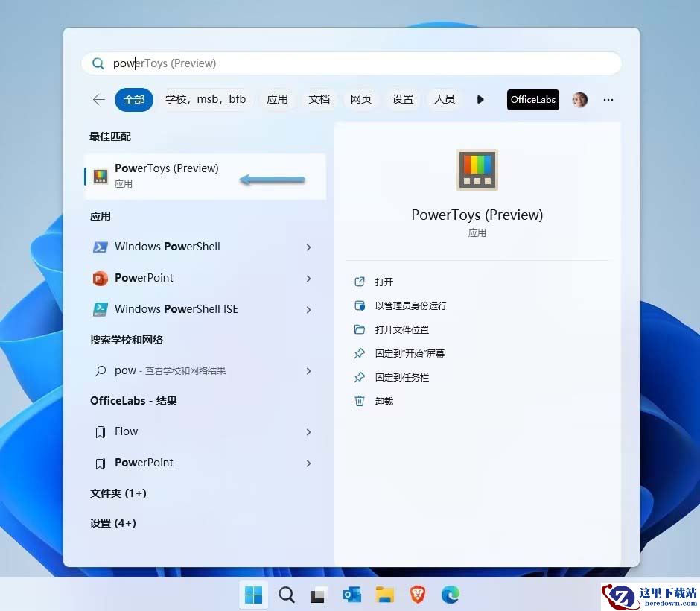This screenshot has height=611, width=700.
Task: Choose 以管理员身份运行
Action: pyautogui.click(x=411, y=306)
